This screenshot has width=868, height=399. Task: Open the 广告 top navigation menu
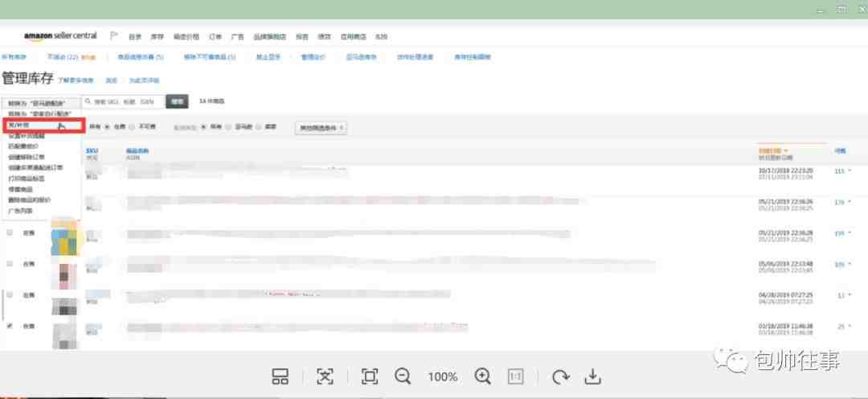237,36
